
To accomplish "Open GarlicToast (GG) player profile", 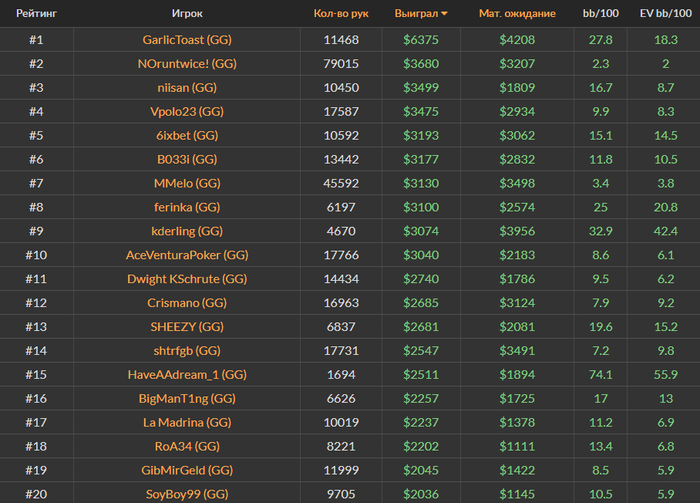I will point(187,40).
